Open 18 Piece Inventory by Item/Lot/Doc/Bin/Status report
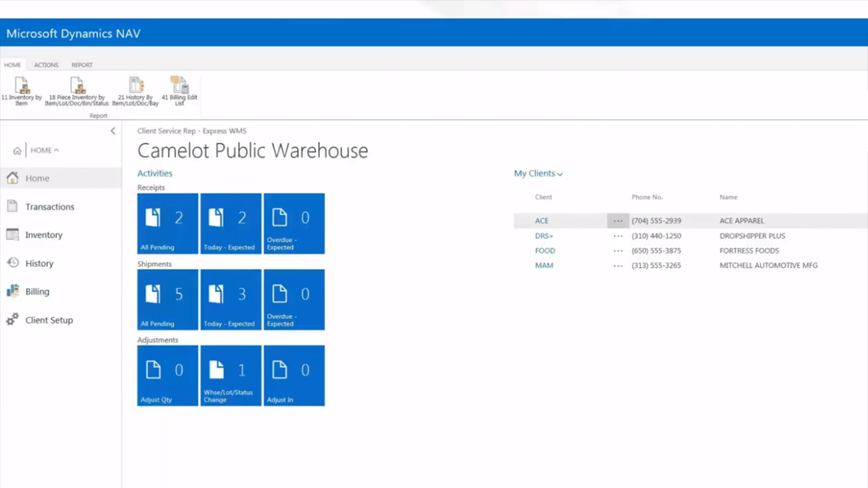 [77, 91]
